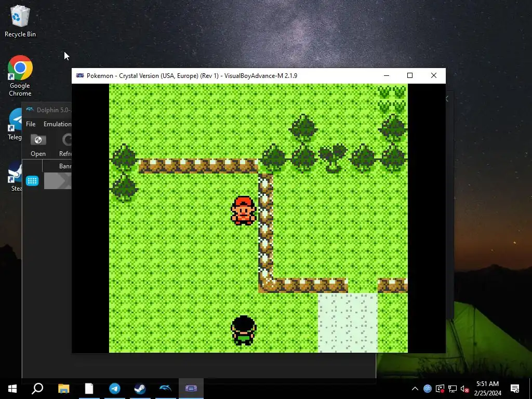Click the red-capped character in the game view
The width and height of the screenshot is (532, 399).
tap(243, 211)
